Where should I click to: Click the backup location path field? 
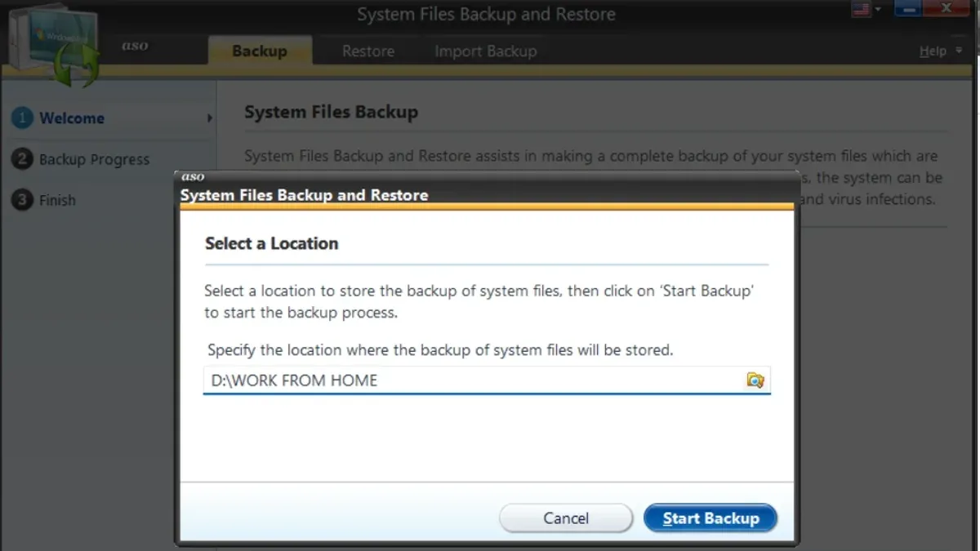[x=487, y=380]
